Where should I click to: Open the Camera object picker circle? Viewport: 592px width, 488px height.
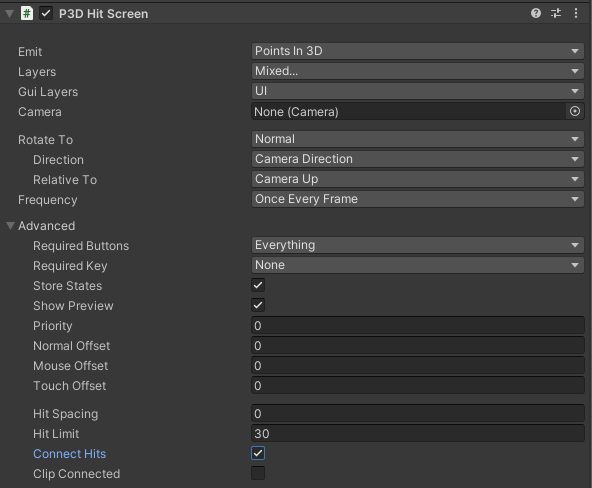click(575, 111)
